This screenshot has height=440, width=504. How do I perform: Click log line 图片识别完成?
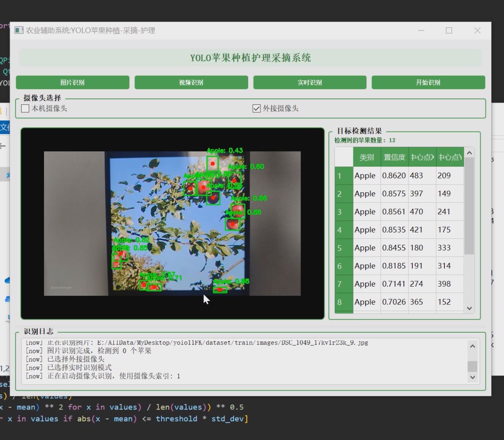pyautogui.click(x=88, y=351)
